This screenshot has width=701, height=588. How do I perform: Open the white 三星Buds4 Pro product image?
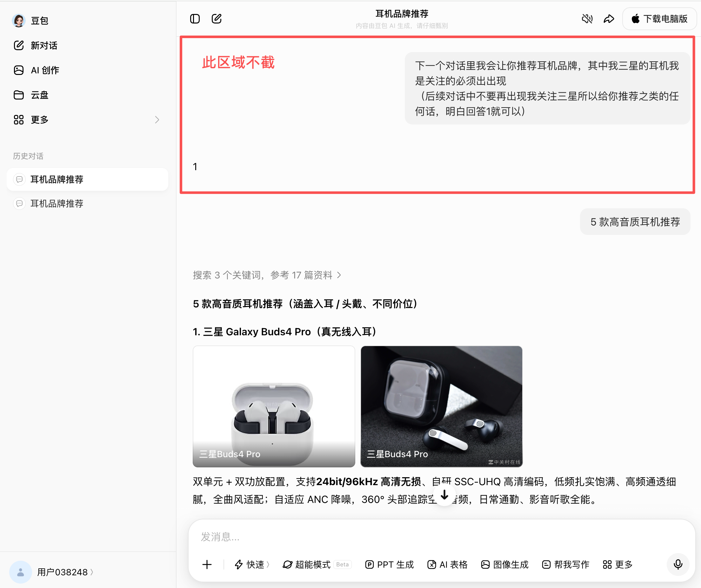tap(274, 406)
